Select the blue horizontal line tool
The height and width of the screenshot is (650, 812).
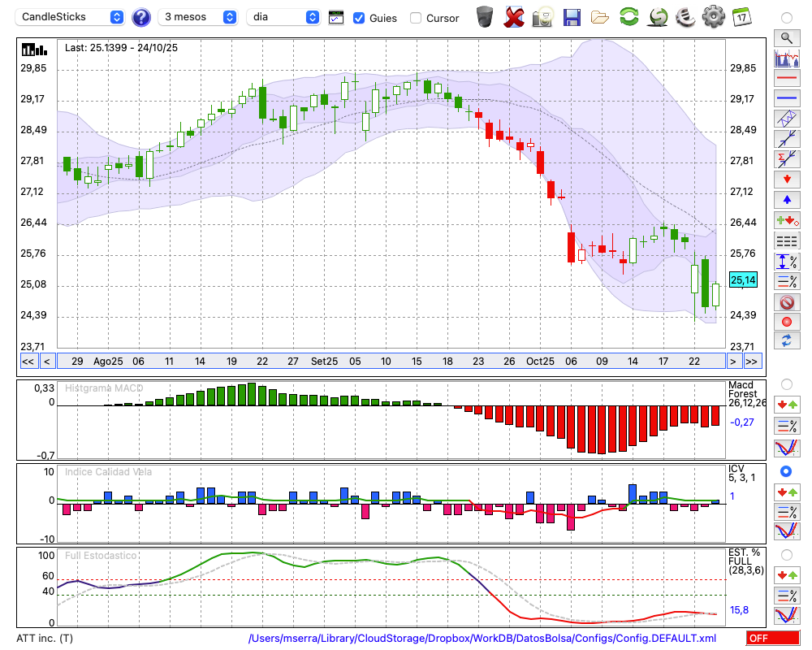787,98
